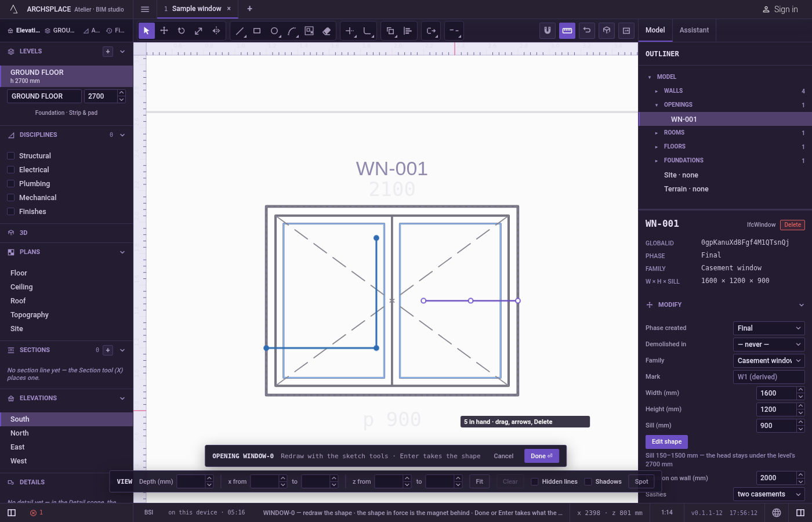
Task: Collapse the Levels section
Action: click(122, 52)
